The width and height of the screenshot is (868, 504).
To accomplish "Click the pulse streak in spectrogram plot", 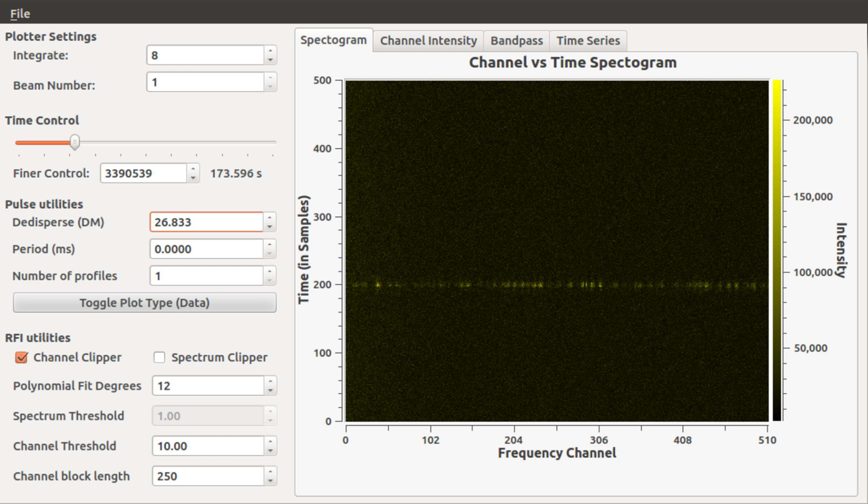I will 557,285.
